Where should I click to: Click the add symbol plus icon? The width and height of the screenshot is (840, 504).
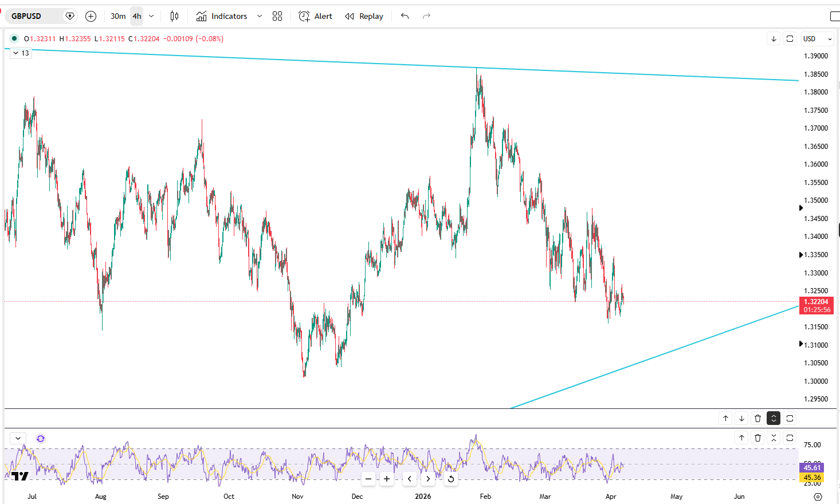(91, 16)
